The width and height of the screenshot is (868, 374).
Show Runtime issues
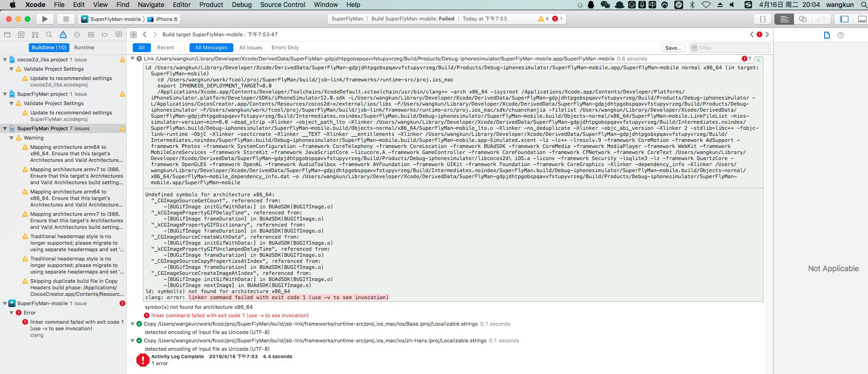[x=84, y=47]
